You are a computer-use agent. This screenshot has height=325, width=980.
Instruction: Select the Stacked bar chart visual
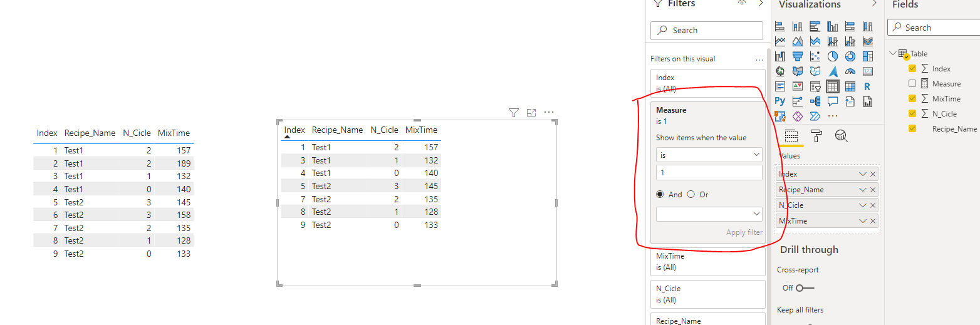click(780, 26)
